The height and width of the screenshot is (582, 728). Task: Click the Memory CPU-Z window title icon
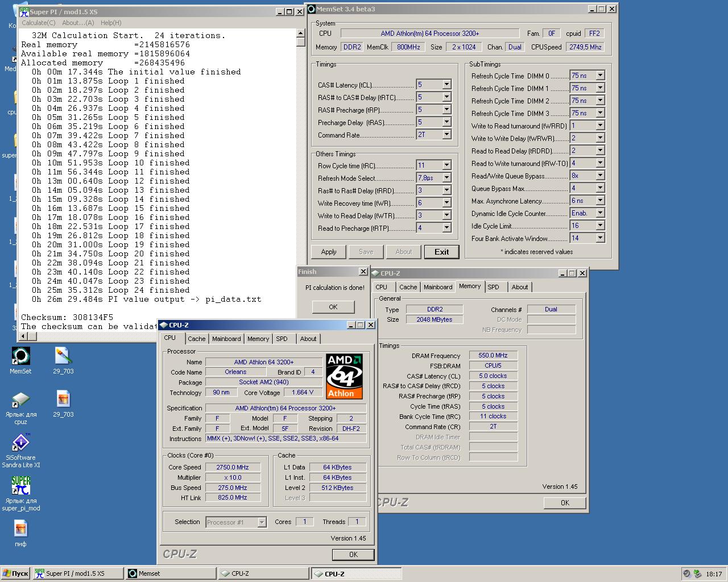click(375, 273)
